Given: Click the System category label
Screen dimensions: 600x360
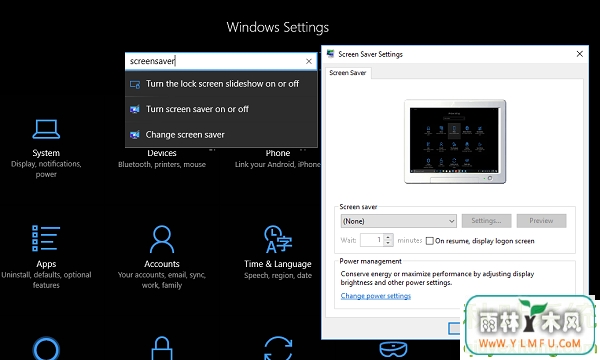Looking at the screenshot, I should (46, 153).
